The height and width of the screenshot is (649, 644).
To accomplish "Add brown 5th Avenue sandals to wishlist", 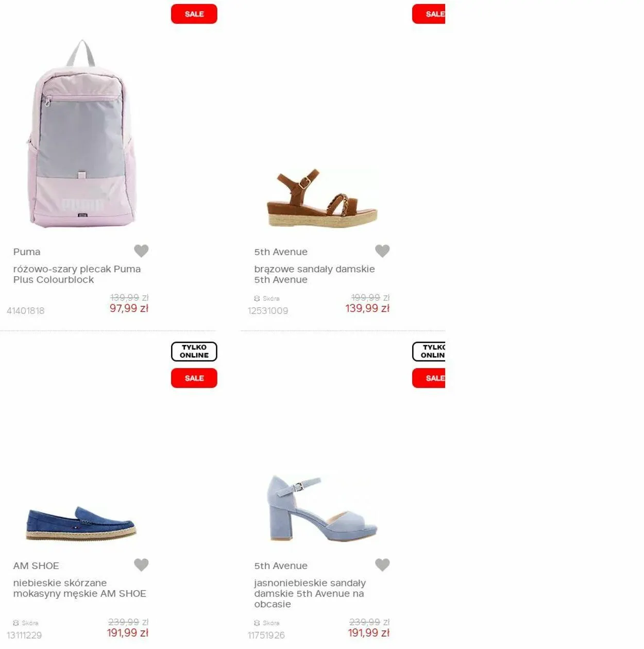I will pyautogui.click(x=382, y=251).
